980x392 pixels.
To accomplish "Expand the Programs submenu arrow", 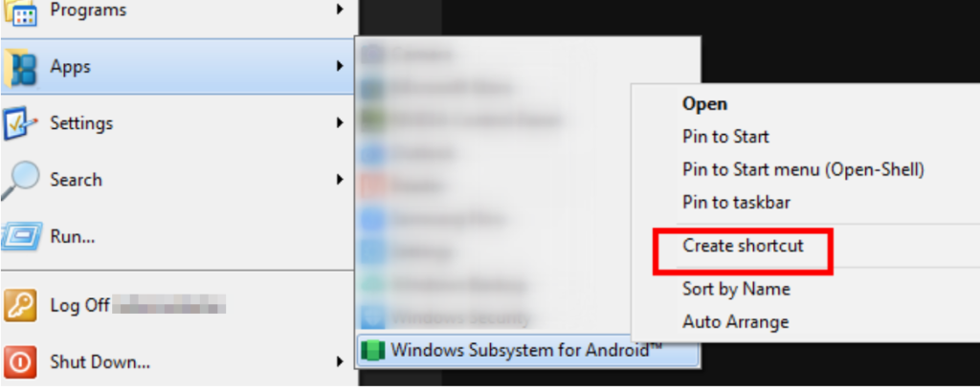I will pos(340,10).
